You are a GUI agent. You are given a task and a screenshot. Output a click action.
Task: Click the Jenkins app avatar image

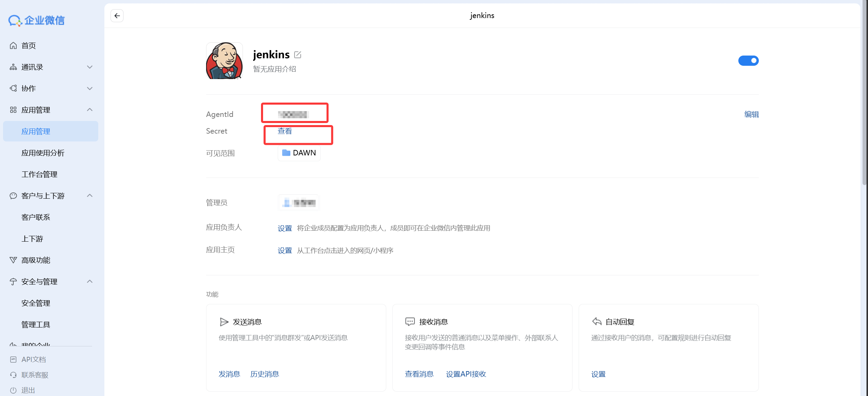point(225,61)
